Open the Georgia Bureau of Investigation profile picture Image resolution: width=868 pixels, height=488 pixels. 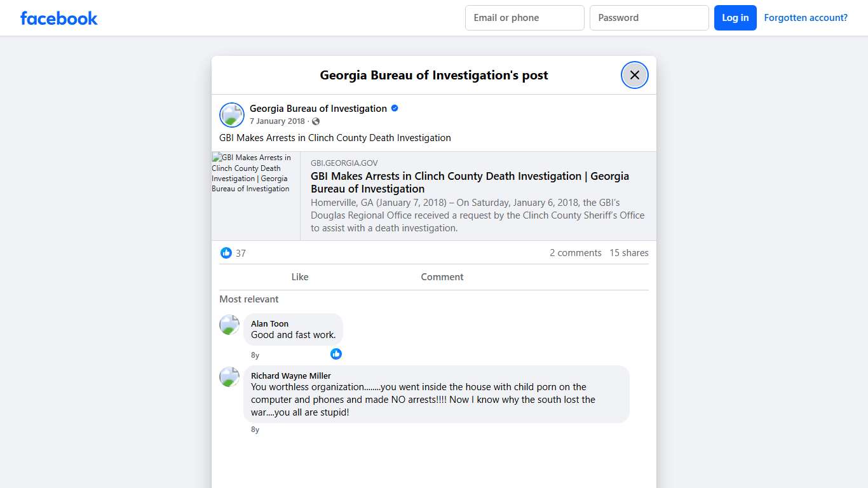231,114
